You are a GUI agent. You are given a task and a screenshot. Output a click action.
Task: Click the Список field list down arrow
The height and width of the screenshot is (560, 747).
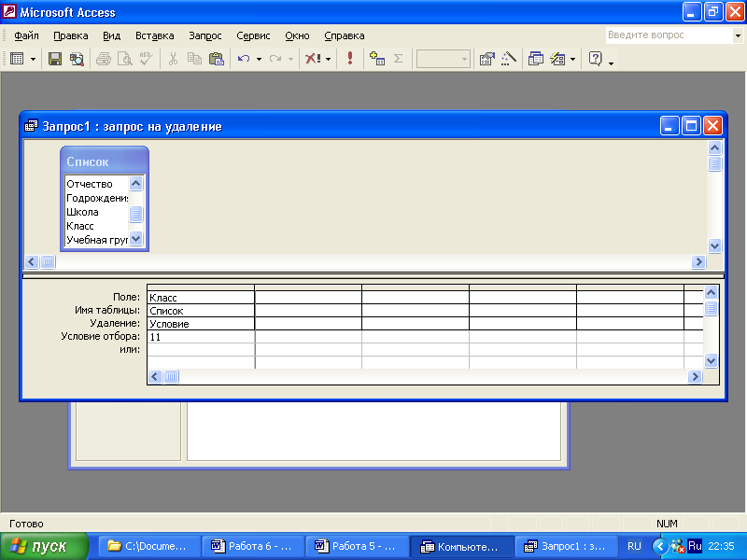coord(135,238)
